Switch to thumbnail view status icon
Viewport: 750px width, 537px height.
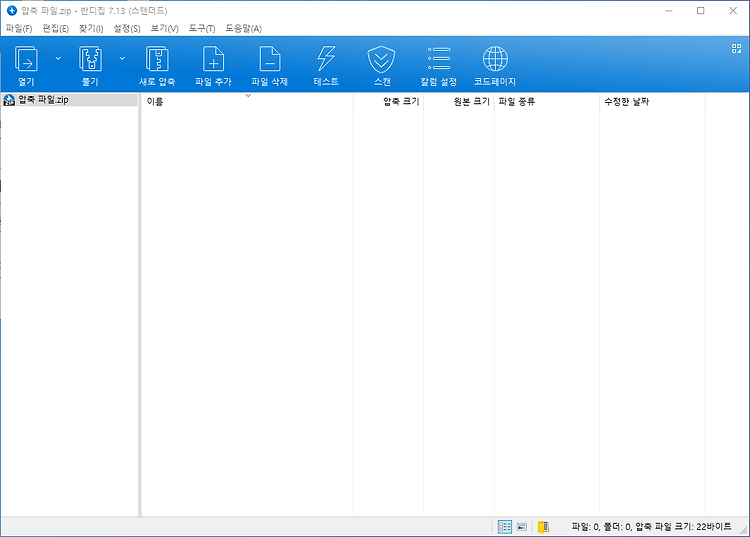[522, 527]
